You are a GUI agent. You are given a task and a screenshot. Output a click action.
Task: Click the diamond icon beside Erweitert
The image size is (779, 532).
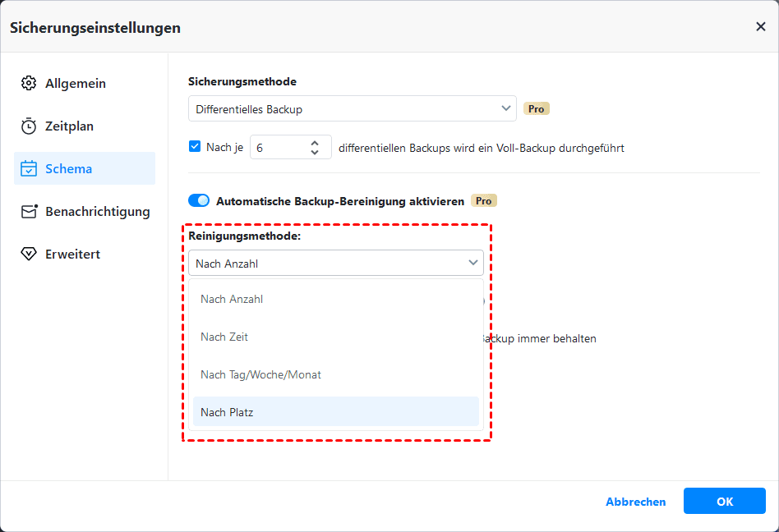click(x=29, y=255)
